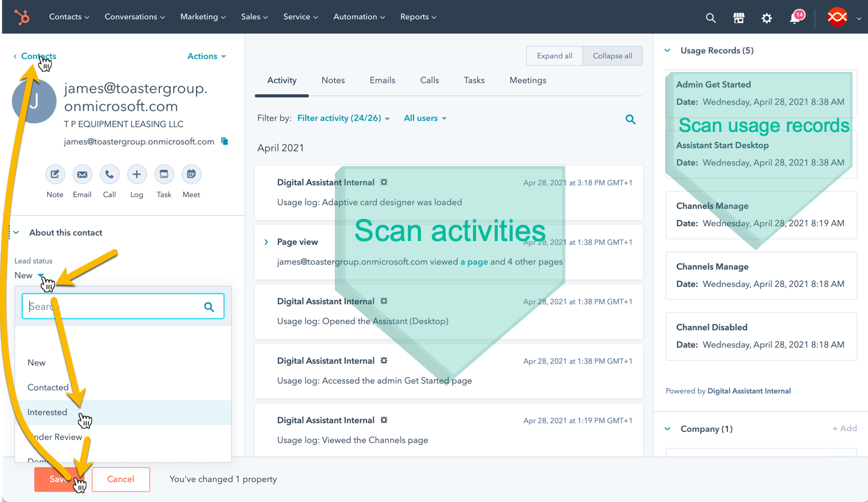The height and width of the screenshot is (502, 868).
Task: Click the Admin Get Started usage record
Action: click(761, 94)
